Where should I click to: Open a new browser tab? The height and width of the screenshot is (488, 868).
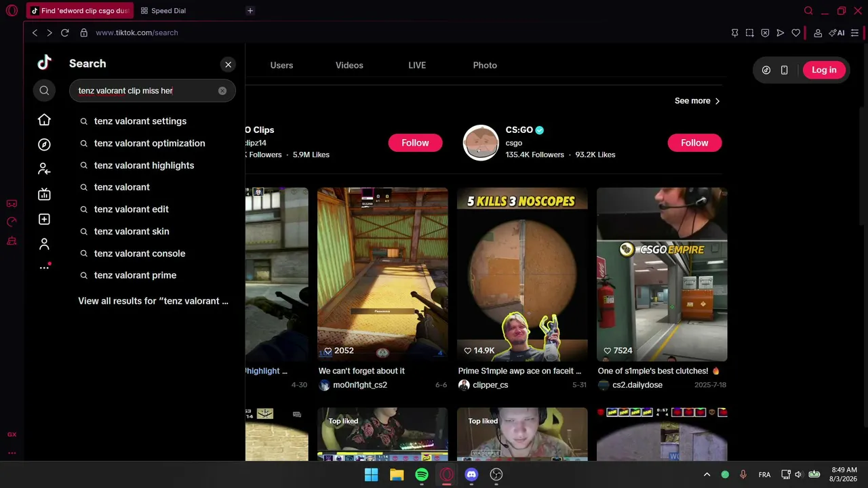click(250, 11)
